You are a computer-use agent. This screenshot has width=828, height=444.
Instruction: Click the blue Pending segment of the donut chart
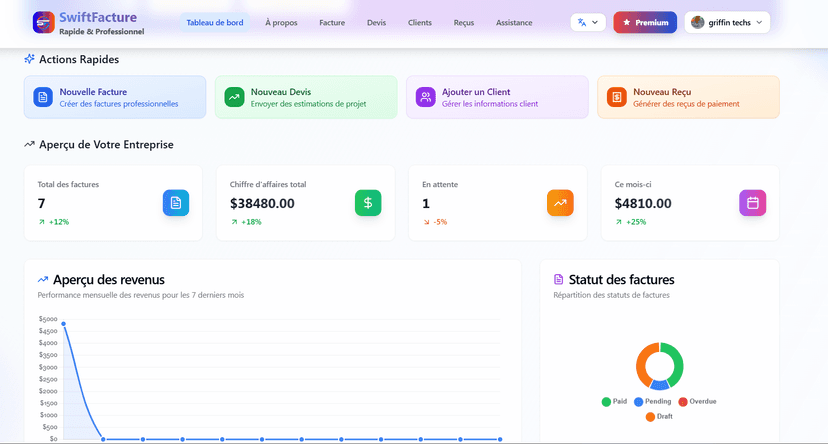(x=659, y=385)
